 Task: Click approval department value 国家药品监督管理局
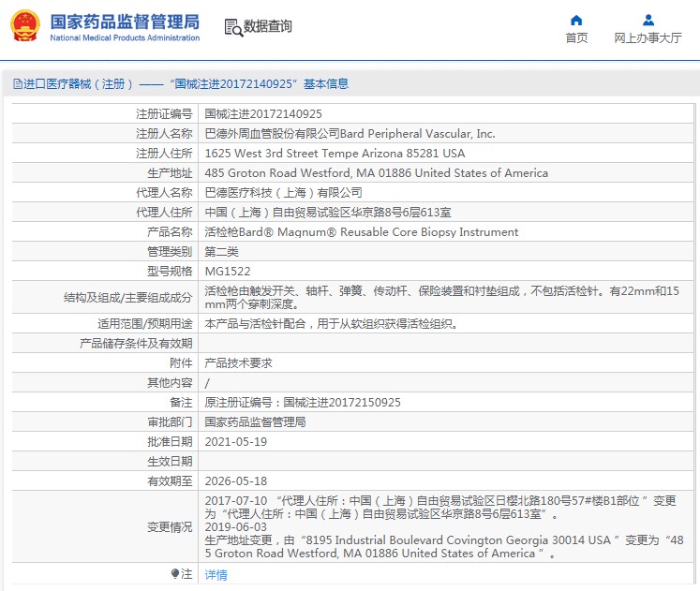click(x=256, y=422)
